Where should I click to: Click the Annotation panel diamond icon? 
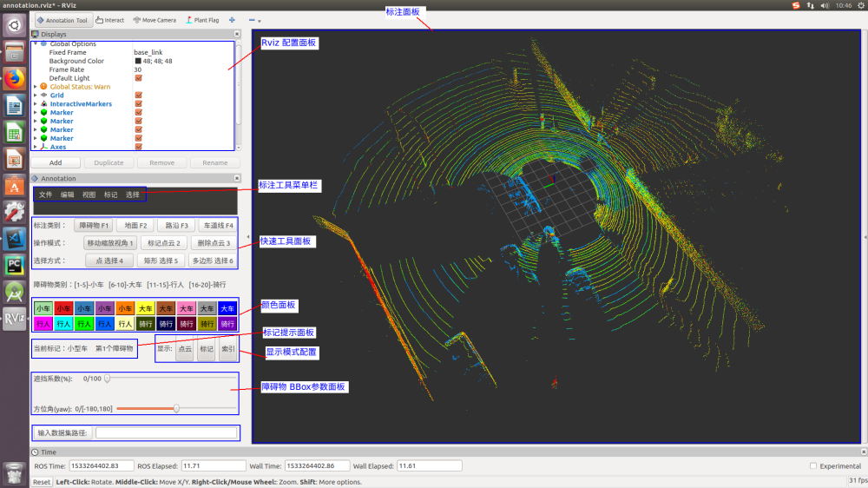35,178
